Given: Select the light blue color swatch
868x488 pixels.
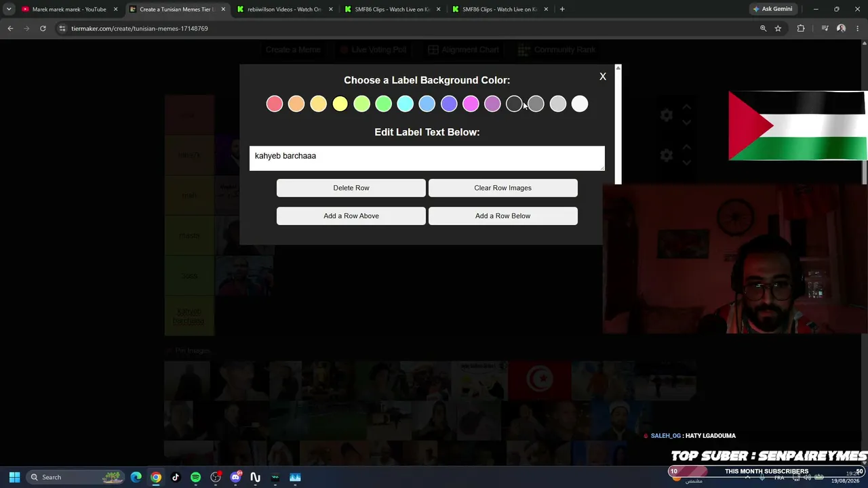Looking at the screenshot, I should tap(427, 104).
